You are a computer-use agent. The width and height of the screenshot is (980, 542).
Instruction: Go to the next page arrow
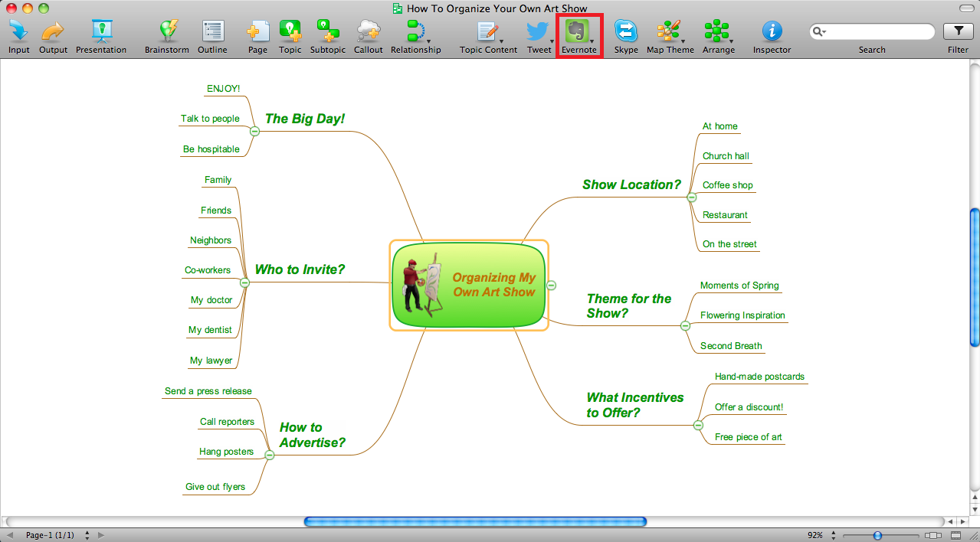(x=101, y=535)
